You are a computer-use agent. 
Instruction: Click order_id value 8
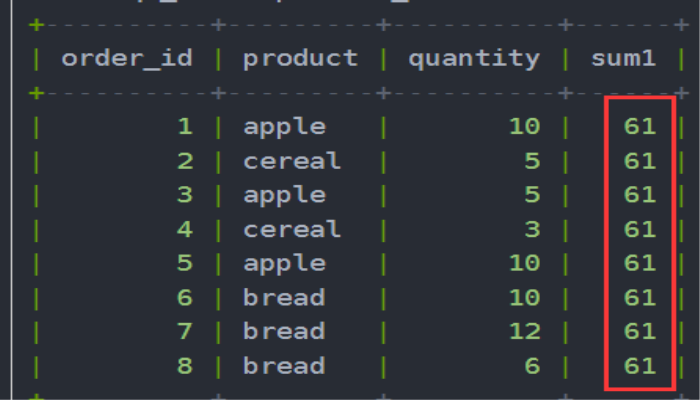pyautogui.click(x=185, y=366)
